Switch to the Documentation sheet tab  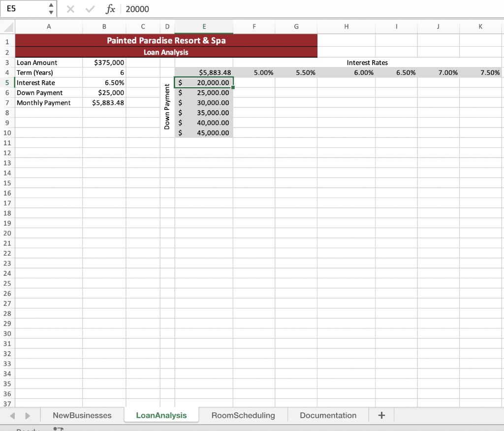point(327,415)
